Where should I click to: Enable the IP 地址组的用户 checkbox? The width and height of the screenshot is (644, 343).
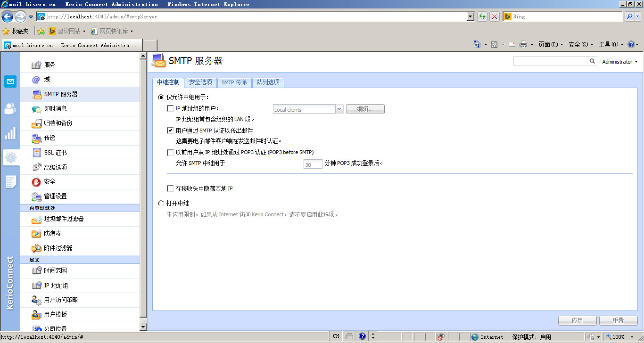[x=171, y=109]
